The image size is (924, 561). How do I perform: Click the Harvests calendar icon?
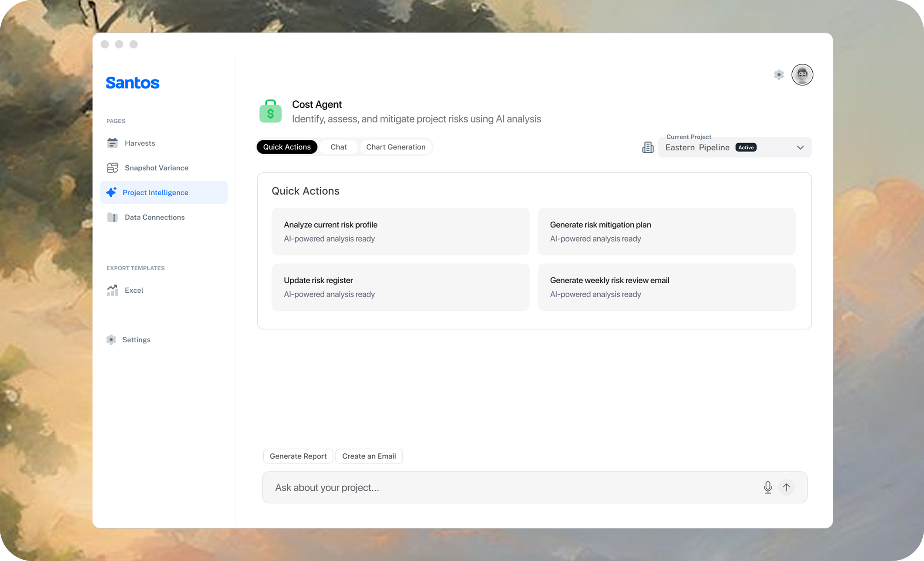(x=112, y=143)
